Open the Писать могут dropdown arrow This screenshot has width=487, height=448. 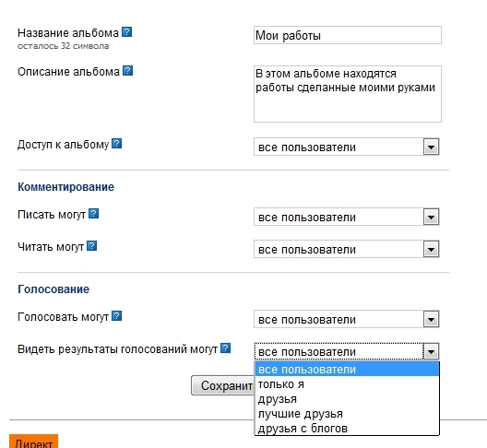tap(431, 217)
